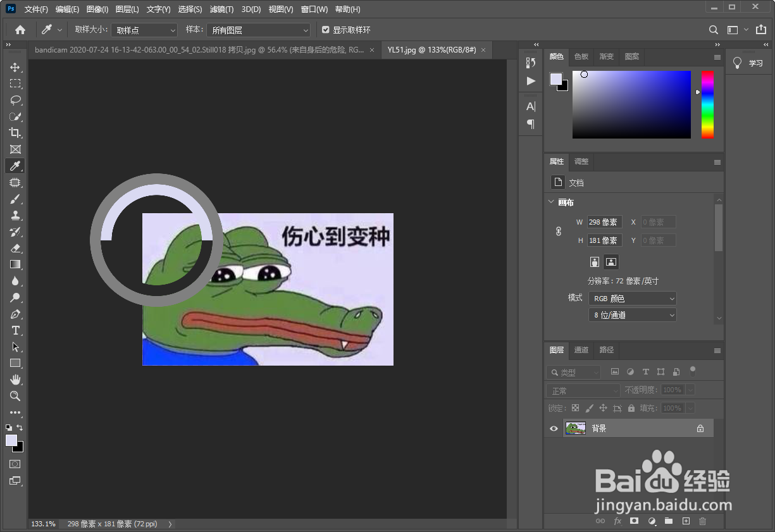Select the Pen tool
Viewport: 775px width, 532px height.
point(15,314)
